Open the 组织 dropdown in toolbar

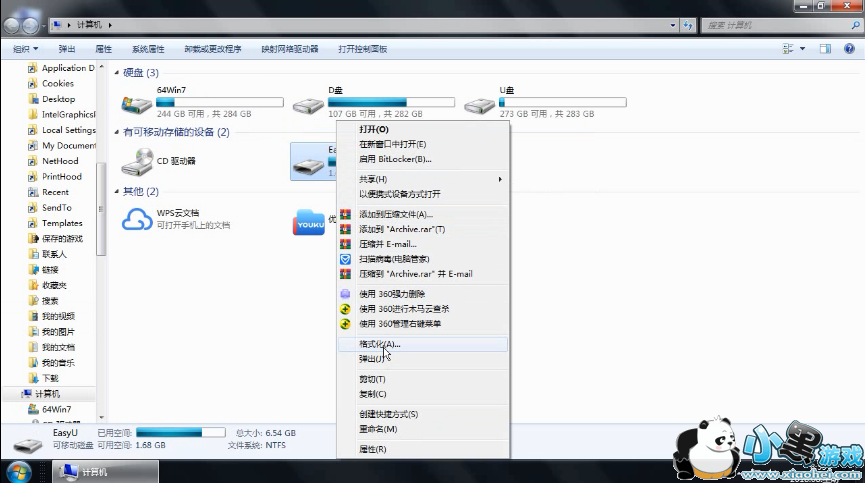point(25,48)
